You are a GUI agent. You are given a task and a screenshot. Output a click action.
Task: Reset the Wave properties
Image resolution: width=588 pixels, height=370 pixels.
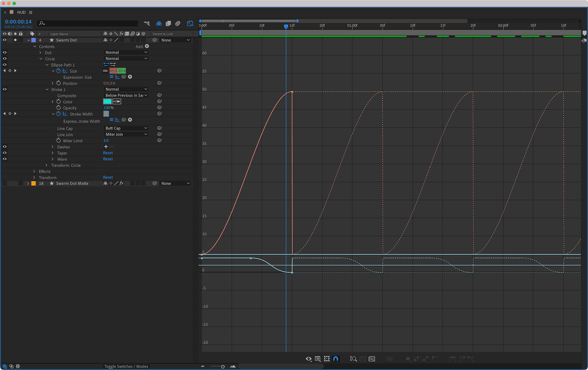(108, 159)
